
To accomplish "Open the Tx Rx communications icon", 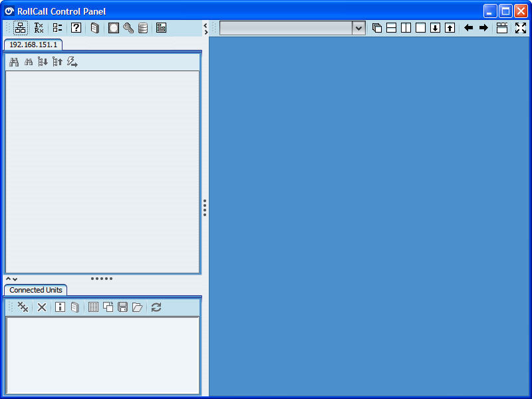I will [39, 28].
